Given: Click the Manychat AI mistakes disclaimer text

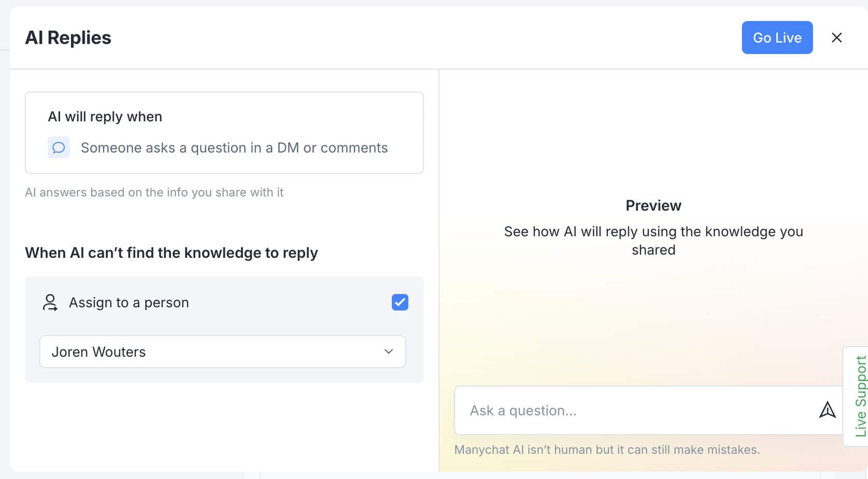Looking at the screenshot, I should coord(607,449).
